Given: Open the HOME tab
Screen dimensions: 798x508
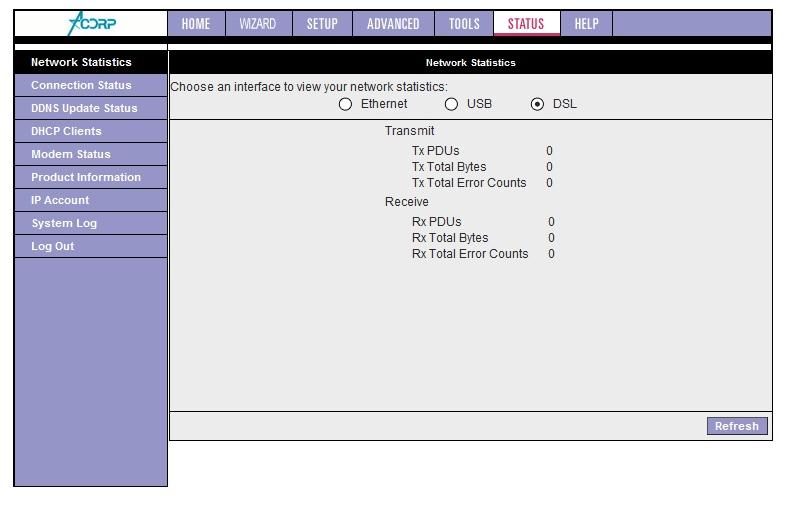Looking at the screenshot, I should point(196,23).
